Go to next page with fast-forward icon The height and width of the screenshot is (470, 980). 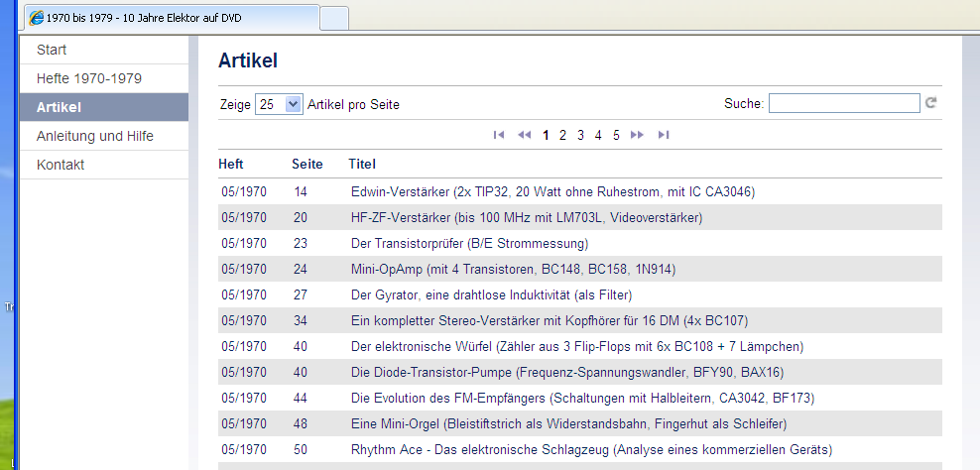(638, 135)
